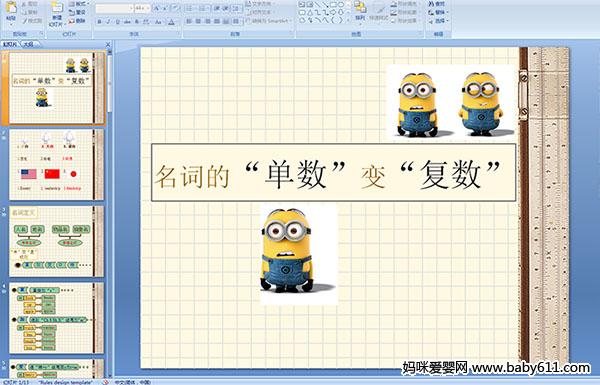
Task: Switch to the Slides pane tab
Action: [10, 44]
